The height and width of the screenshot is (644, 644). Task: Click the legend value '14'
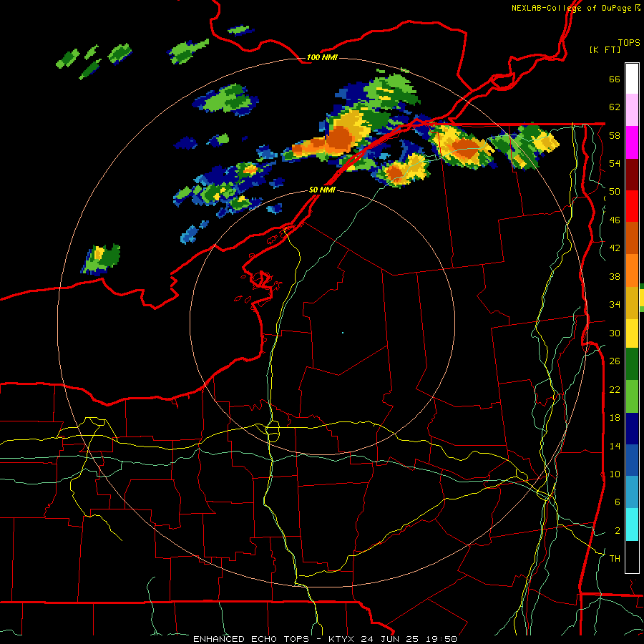pos(615,446)
